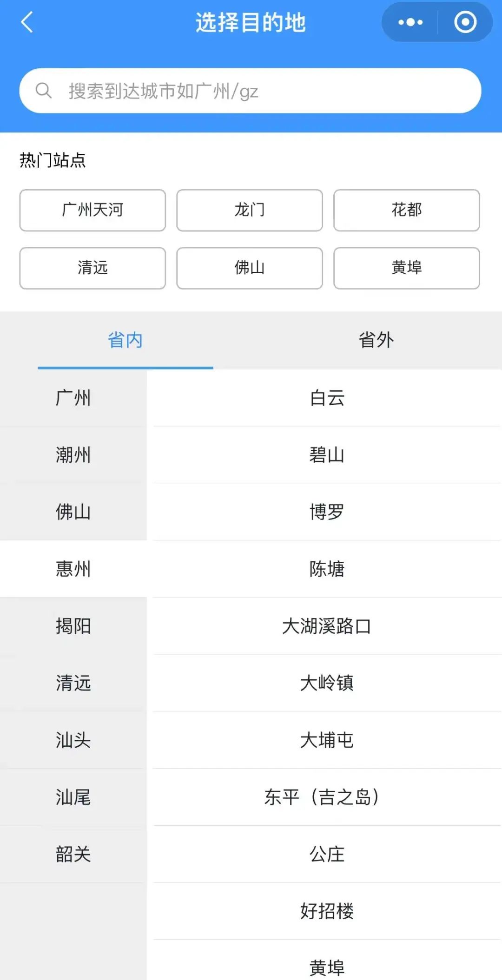The image size is (502, 980).
Task: Select 韶关 in the city sidebar
Action: click(x=73, y=854)
